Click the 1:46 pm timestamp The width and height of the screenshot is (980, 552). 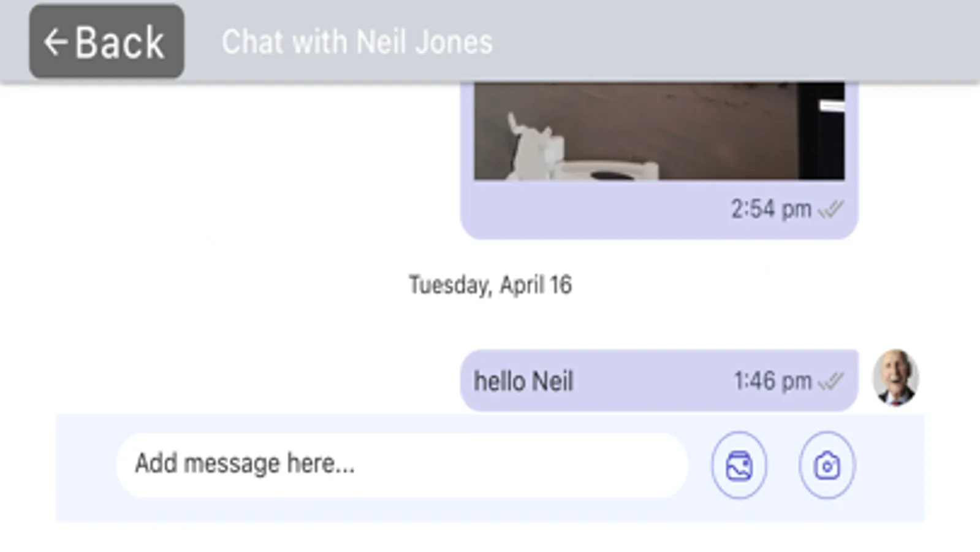coord(771,380)
